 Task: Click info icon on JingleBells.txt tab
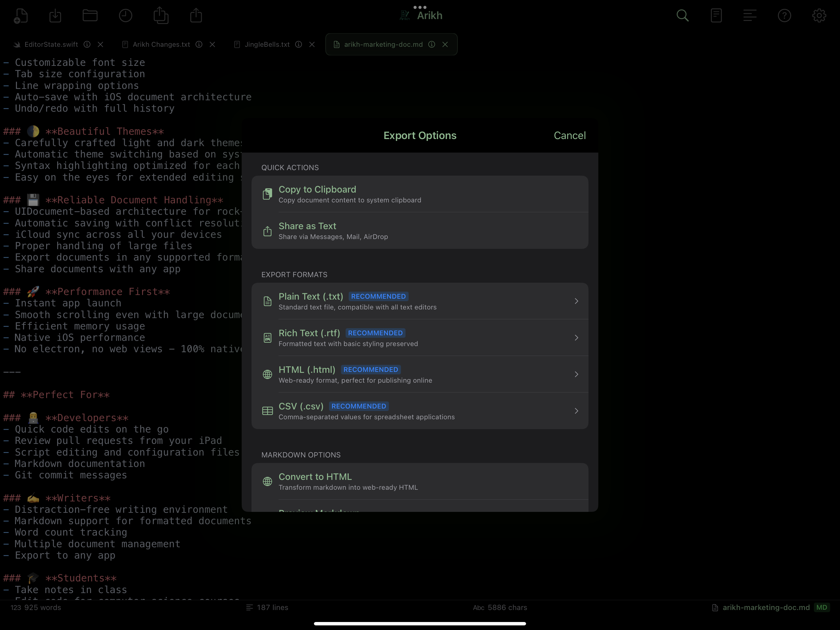[299, 45]
